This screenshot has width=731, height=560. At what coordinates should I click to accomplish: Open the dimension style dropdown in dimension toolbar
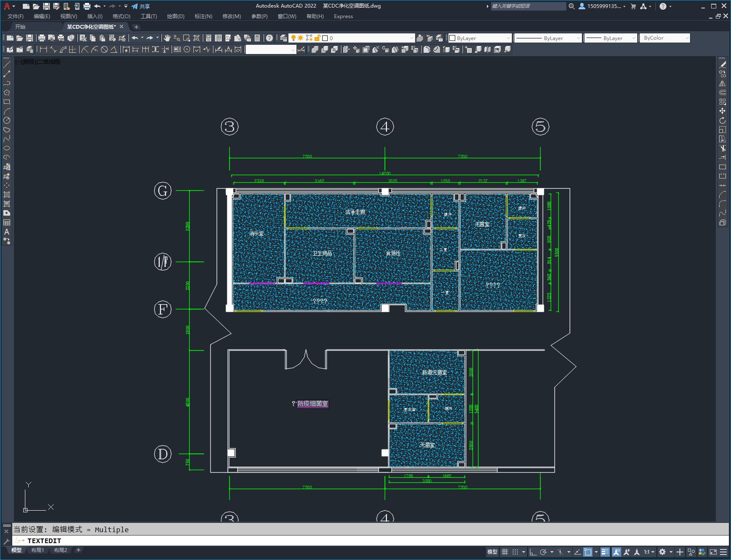[x=271, y=49]
